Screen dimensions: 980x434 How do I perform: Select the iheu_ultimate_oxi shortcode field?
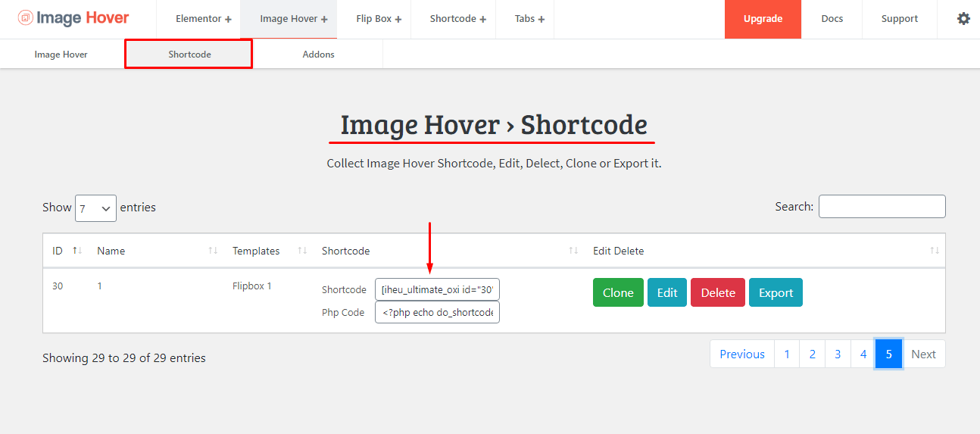pos(437,289)
